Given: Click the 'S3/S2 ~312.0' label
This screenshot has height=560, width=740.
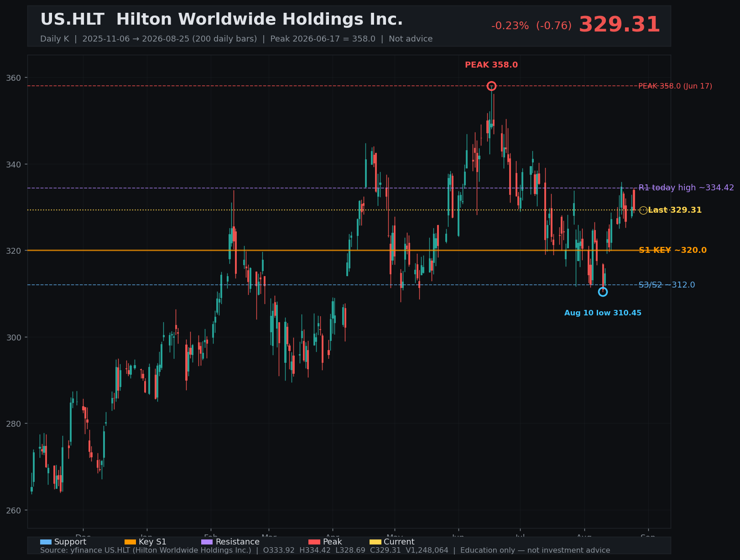Looking at the screenshot, I should (x=667, y=285).
